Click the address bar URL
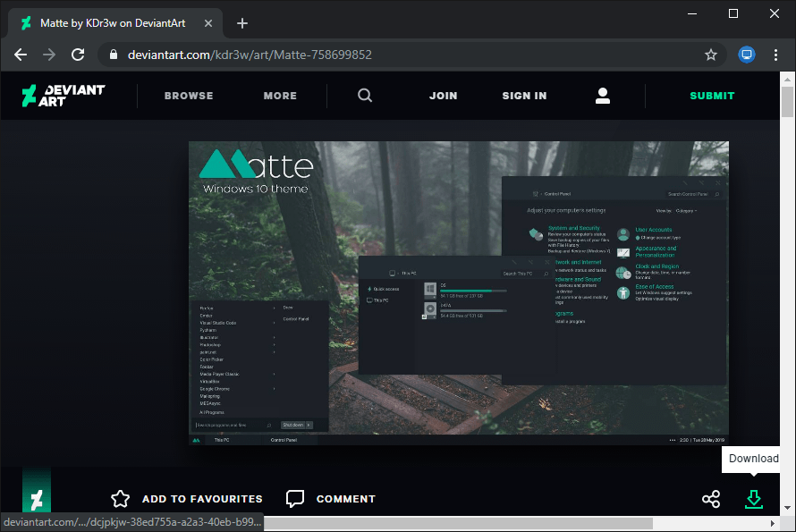 pyautogui.click(x=250, y=55)
